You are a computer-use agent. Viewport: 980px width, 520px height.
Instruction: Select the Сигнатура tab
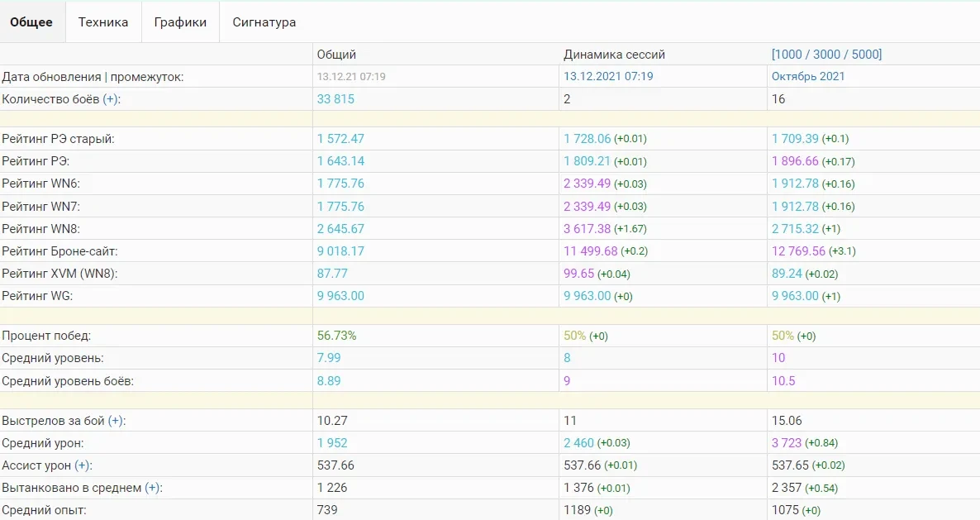(x=264, y=22)
